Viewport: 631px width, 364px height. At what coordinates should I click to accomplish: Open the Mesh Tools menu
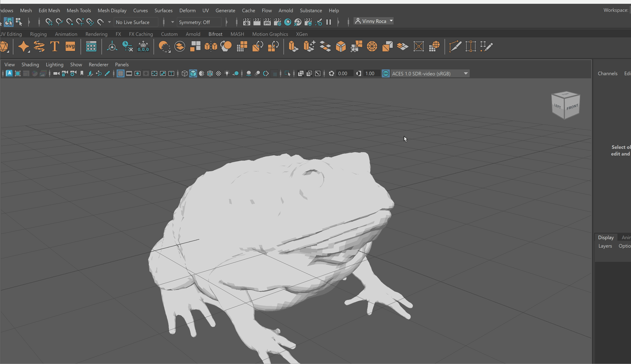point(79,10)
